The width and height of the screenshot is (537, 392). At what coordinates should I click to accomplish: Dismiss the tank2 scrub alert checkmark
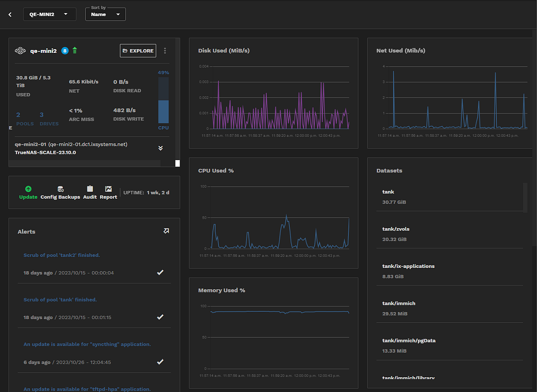pyautogui.click(x=160, y=272)
